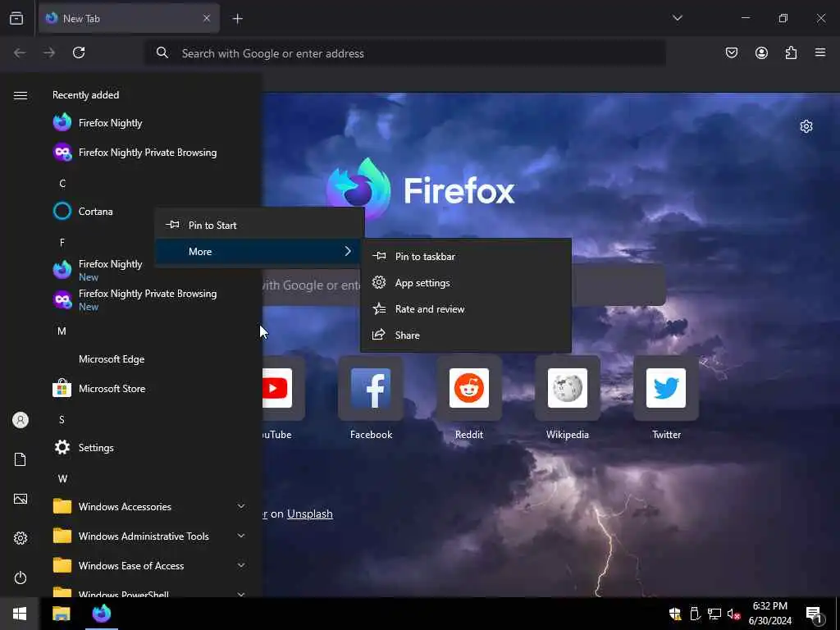Viewport: 840px width, 630px height.
Task: Open Settings gear in Start sidebar
Action: 21,538
